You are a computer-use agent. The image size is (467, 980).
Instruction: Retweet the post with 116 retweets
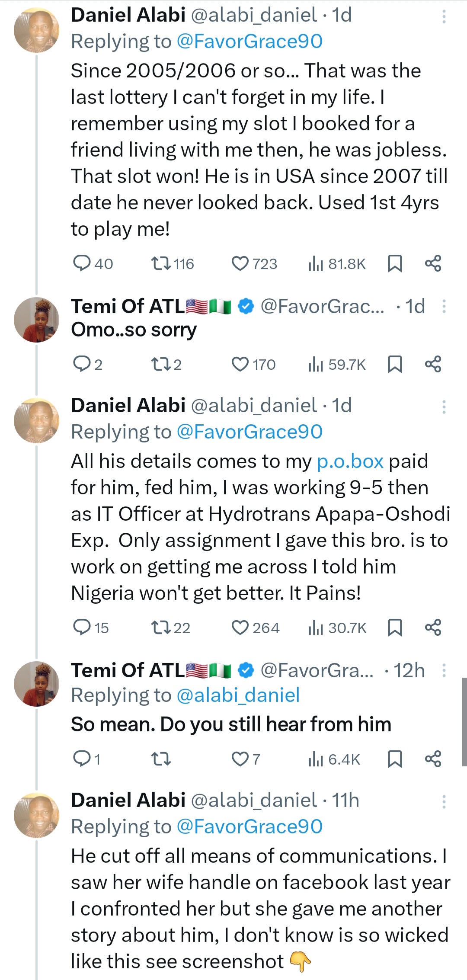160,263
